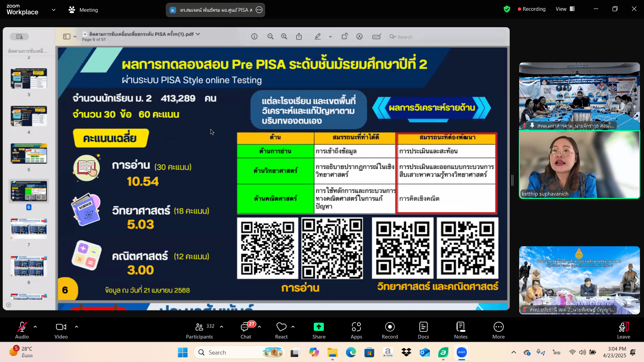Open Notes in Zoom toolbar
The image size is (644, 362).
(x=461, y=330)
